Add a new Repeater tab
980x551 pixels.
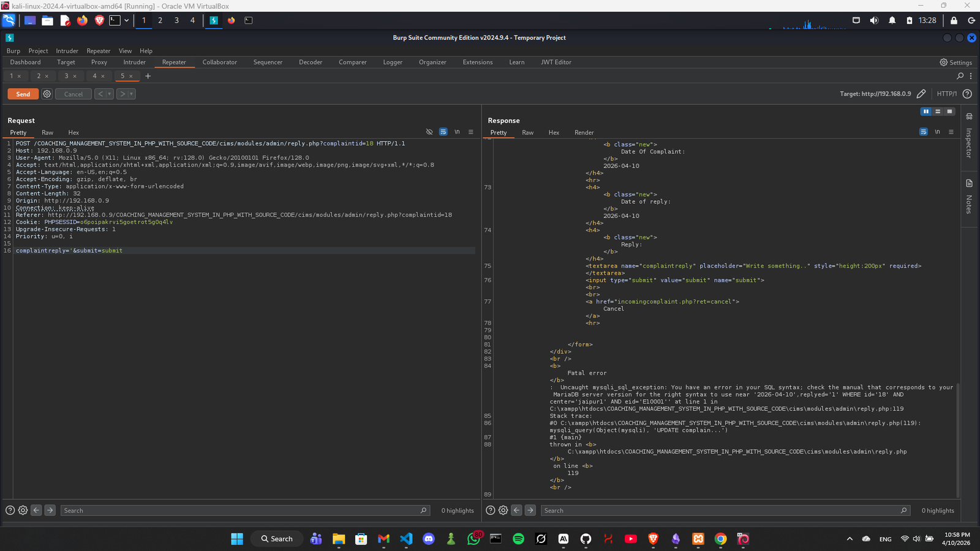[148, 76]
